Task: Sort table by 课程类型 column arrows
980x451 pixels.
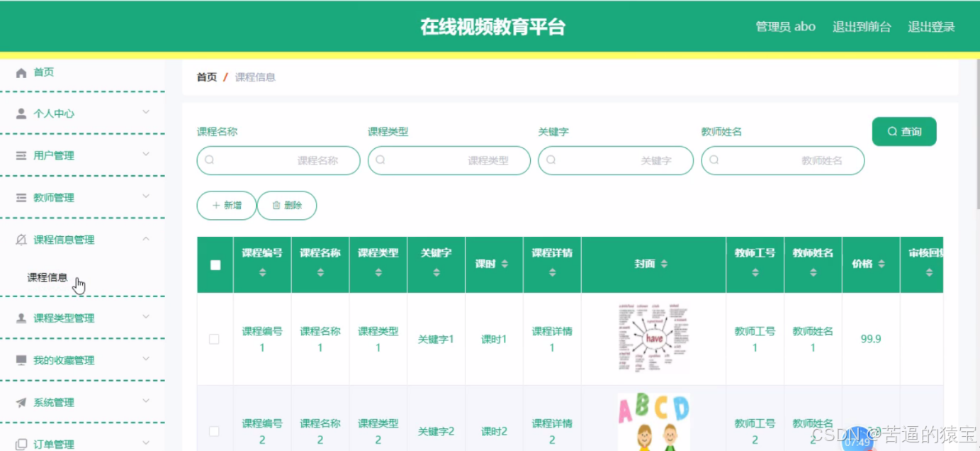Action: point(378,272)
